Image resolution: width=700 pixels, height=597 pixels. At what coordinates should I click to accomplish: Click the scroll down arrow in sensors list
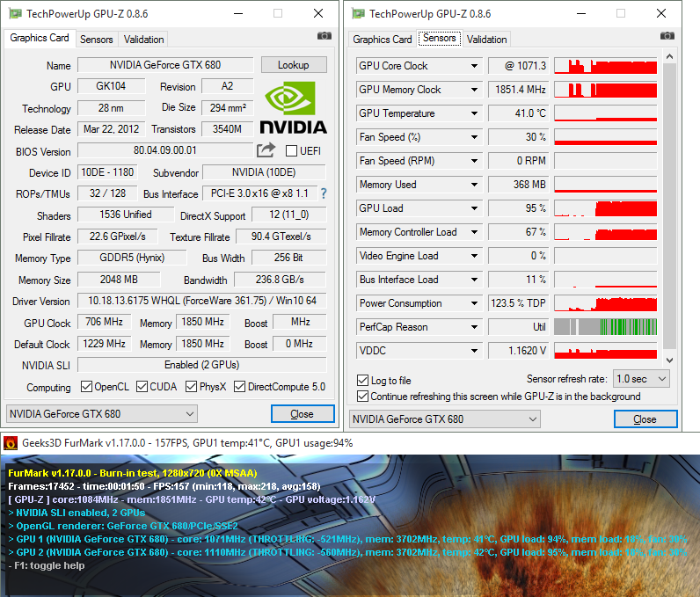[669, 360]
